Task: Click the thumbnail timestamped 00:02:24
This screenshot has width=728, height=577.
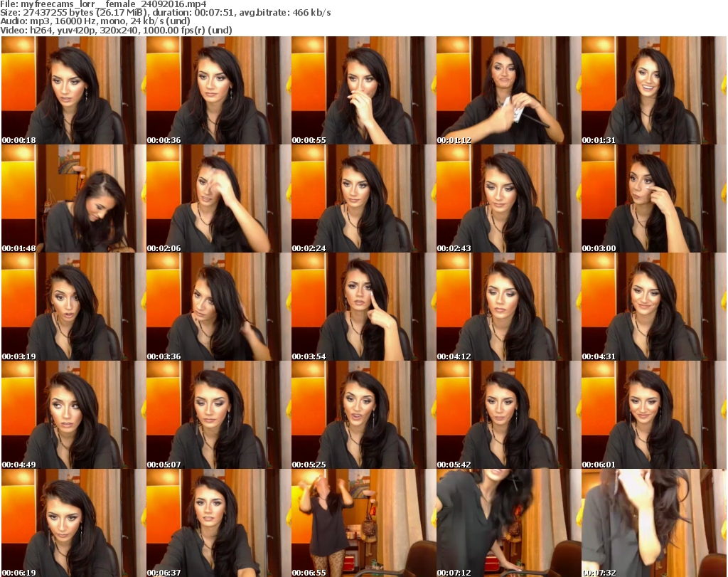Action: tap(363, 198)
